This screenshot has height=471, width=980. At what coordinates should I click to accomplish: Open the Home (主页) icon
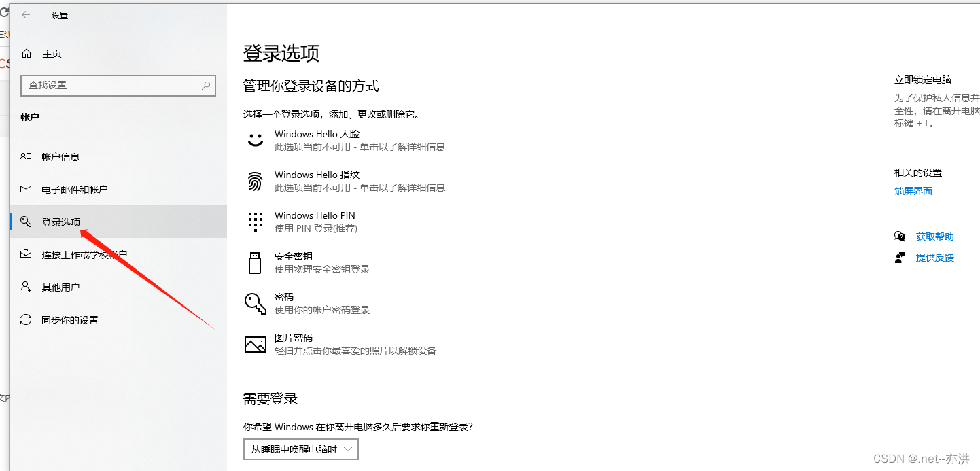click(27, 54)
